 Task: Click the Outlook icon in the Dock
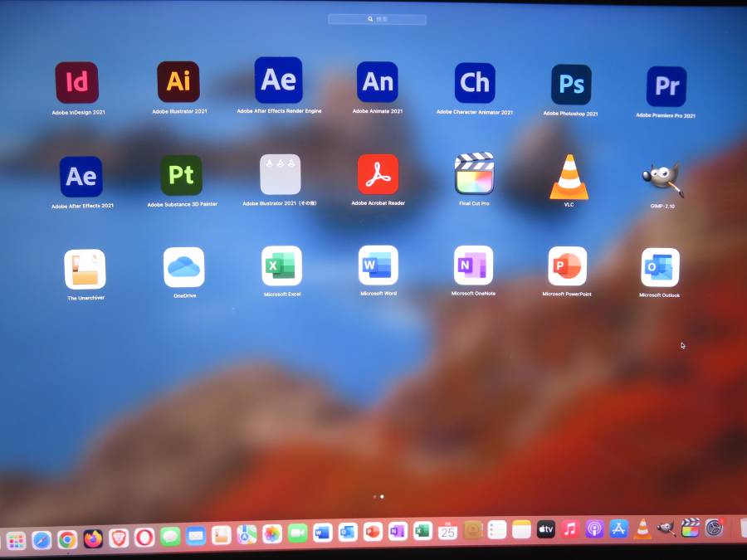[x=348, y=532]
